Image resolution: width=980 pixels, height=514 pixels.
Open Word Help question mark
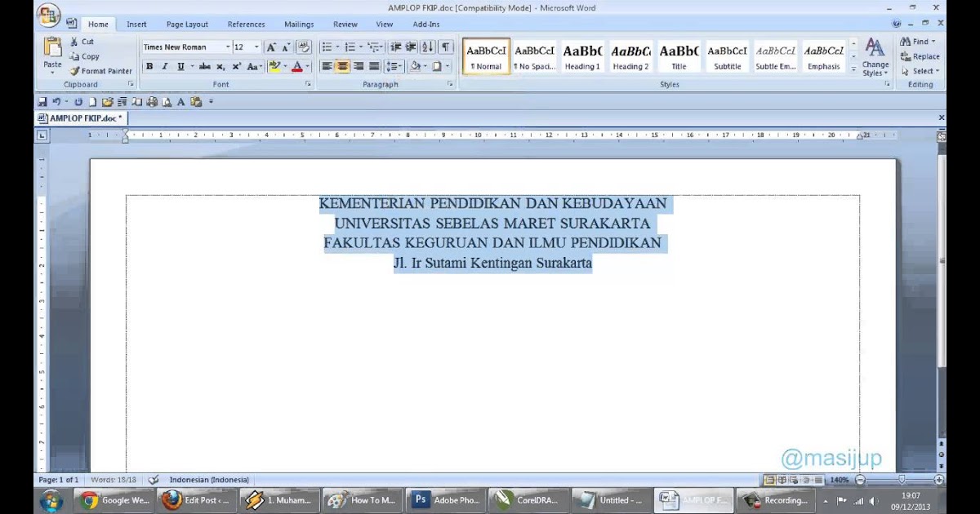pos(897,24)
